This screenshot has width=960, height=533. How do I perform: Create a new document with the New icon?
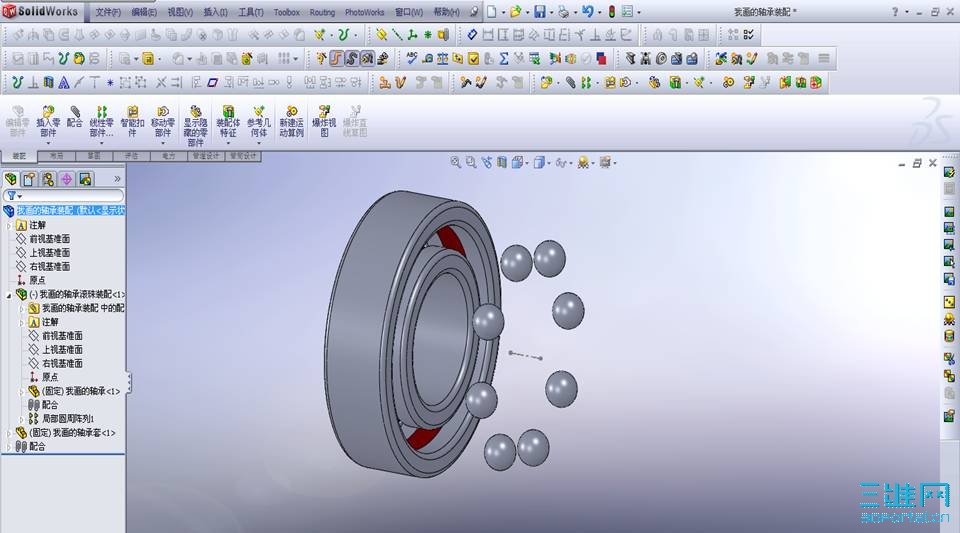pyautogui.click(x=492, y=11)
